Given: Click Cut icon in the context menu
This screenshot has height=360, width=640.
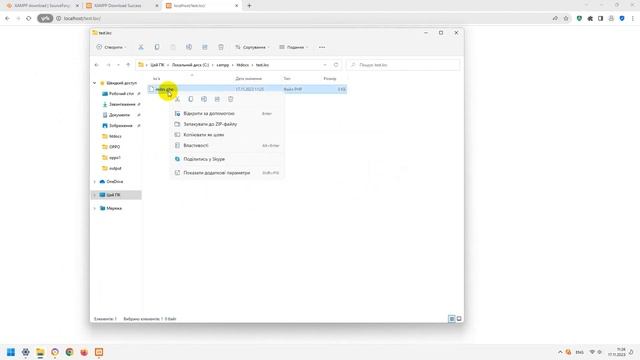Looking at the screenshot, I should point(177,99).
